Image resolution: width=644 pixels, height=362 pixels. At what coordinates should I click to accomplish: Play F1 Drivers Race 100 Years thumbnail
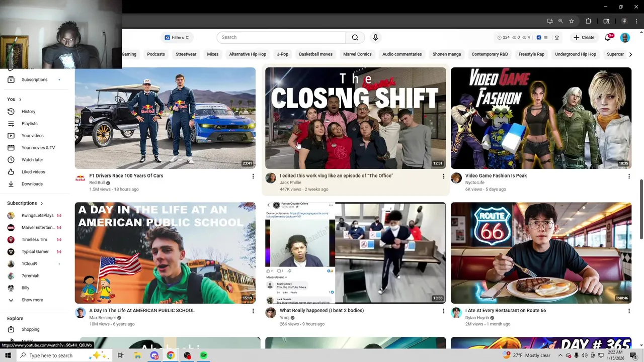(x=165, y=118)
